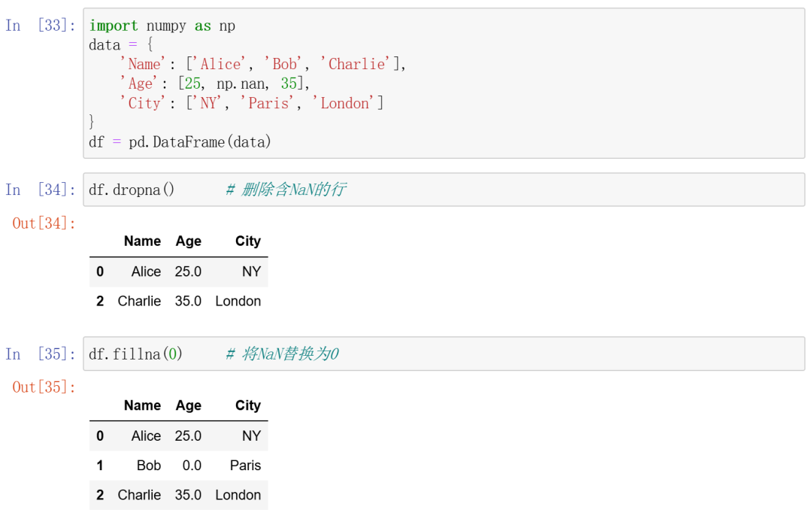Click inside the df.fillna(0) code cell

click(x=444, y=354)
